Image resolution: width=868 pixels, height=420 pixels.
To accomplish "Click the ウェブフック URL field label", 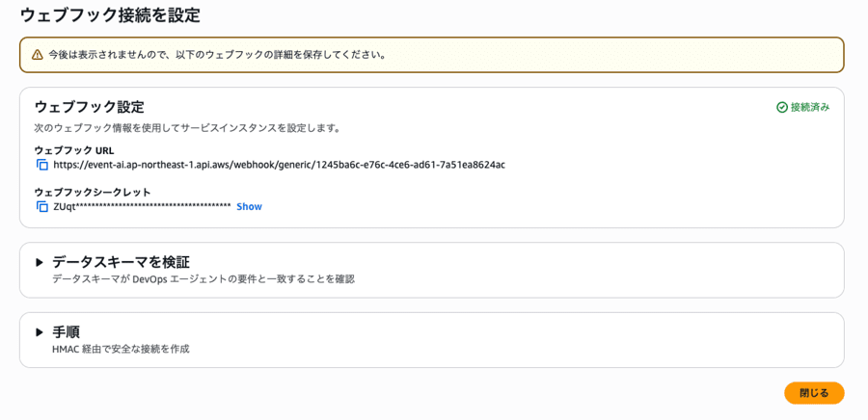I will click(73, 150).
